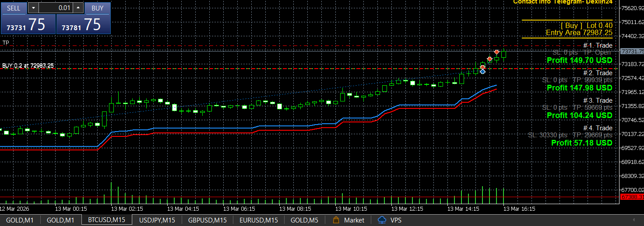Image resolution: width=644 pixels, height=226 pixels.
Task: Click the current price tag 73731.75
Action: (632, 52)
